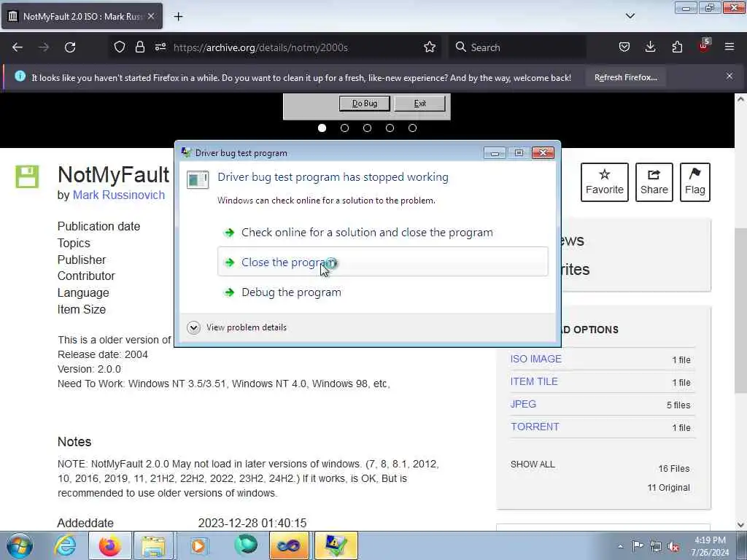Image resolution: width=747 pixels, height=560 pixels.
Task: Open Action Center flag tray icon
Action: [638, 546]
